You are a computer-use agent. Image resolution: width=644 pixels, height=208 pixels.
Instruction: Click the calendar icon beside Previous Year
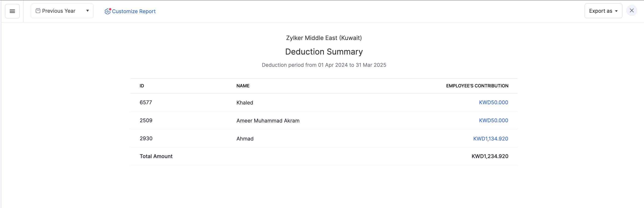38,11
